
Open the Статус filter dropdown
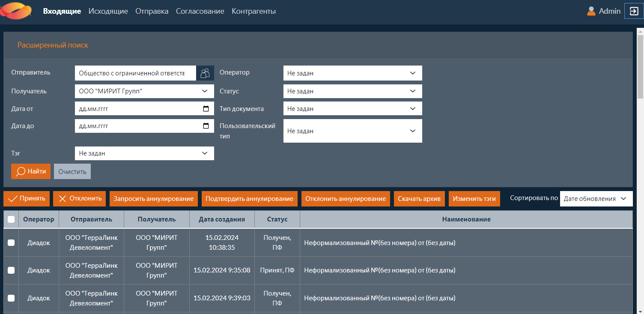point(353,91)
